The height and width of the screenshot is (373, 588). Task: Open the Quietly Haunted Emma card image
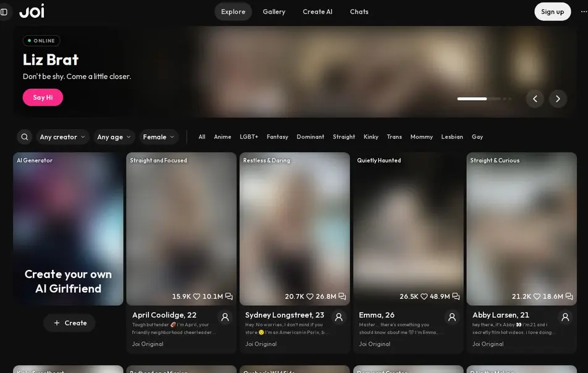(x=408, y=228)
